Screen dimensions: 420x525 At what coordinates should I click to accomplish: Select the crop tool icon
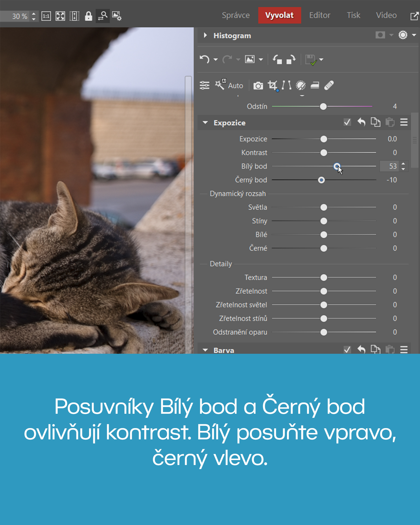[272, 85]
